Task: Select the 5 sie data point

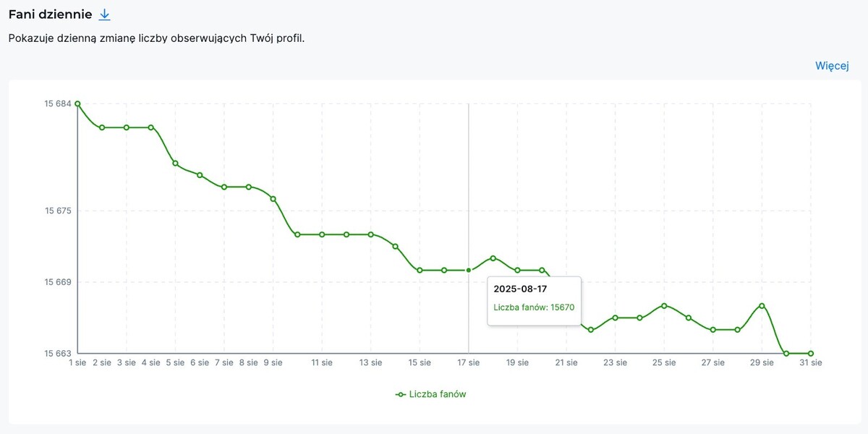Action: [175, 163]
